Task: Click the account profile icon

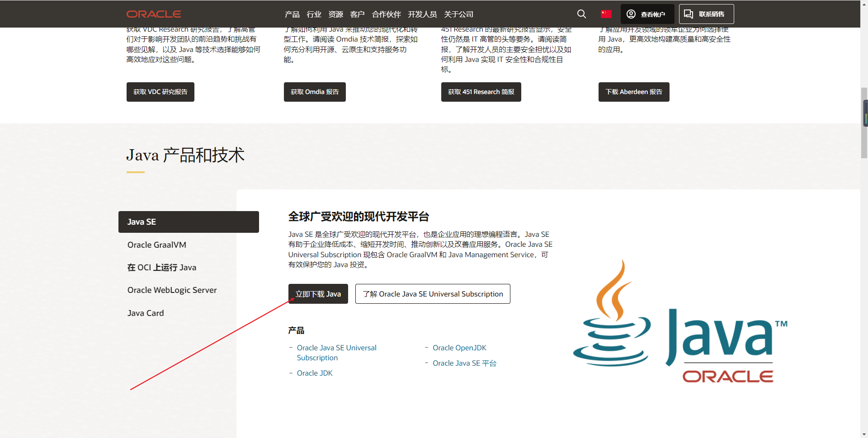Action: point(631,14)
